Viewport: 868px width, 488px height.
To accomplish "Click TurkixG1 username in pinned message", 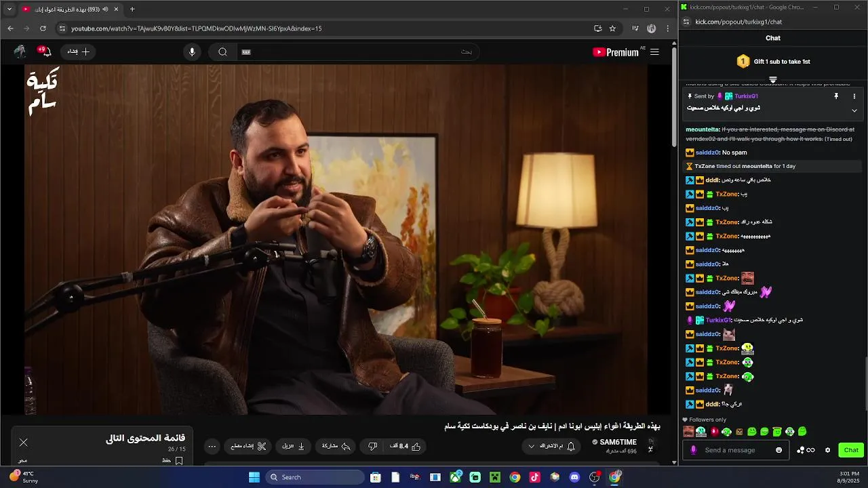I will click(746, 96).
